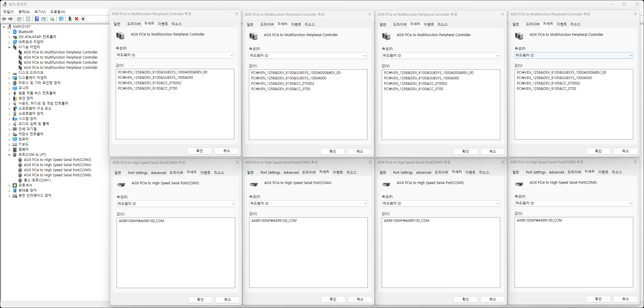This screenshot has height=308, width=644.
Task: Click the 시스템 장치 category icon
Action: point(15,119)
